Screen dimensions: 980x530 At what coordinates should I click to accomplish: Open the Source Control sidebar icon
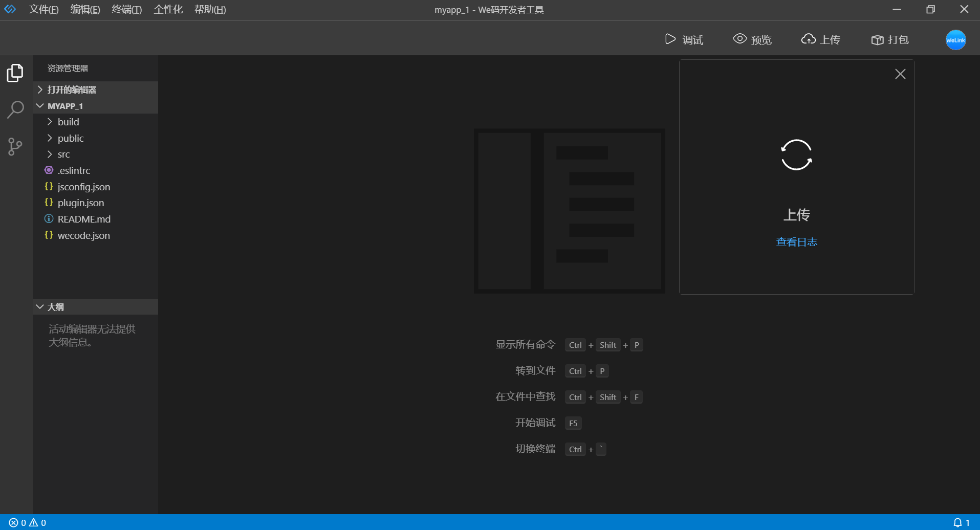[x=15, y=146]
